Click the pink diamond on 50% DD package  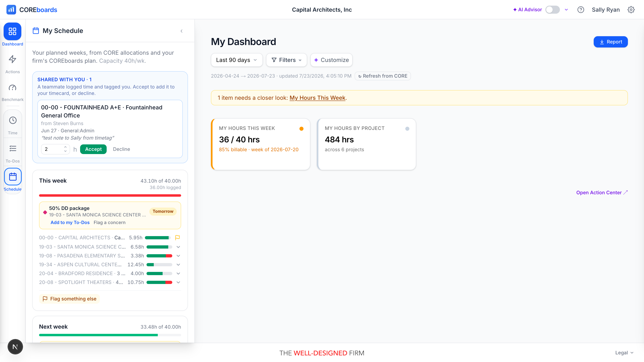coord(45,212)
